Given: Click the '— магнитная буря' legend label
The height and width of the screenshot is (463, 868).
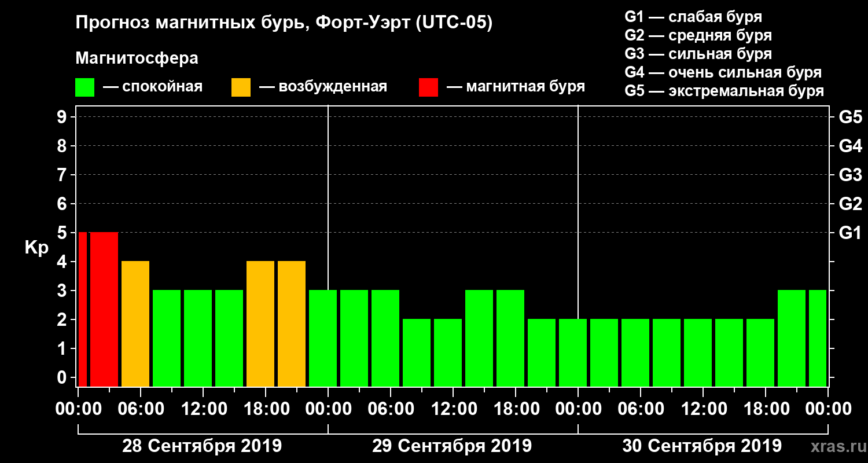Looking at the screenshot, I should point(516,87).
